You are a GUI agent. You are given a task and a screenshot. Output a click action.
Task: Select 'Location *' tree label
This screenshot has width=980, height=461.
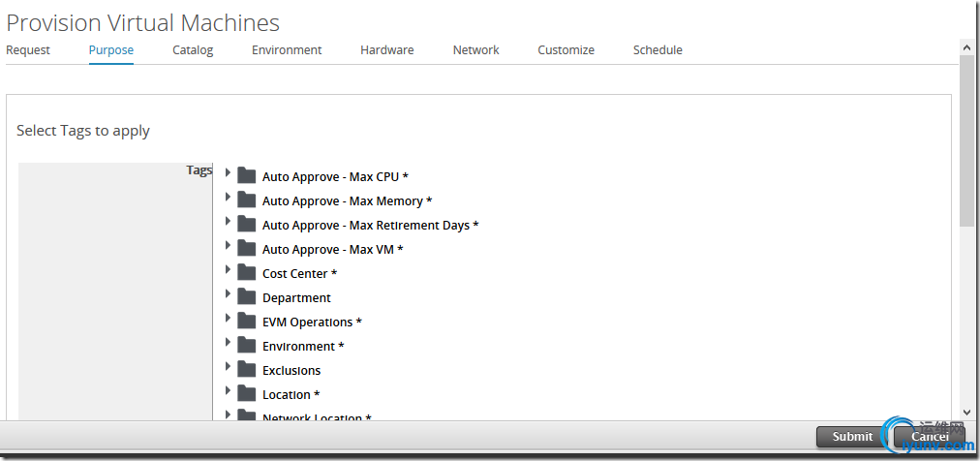coord(291,395)
